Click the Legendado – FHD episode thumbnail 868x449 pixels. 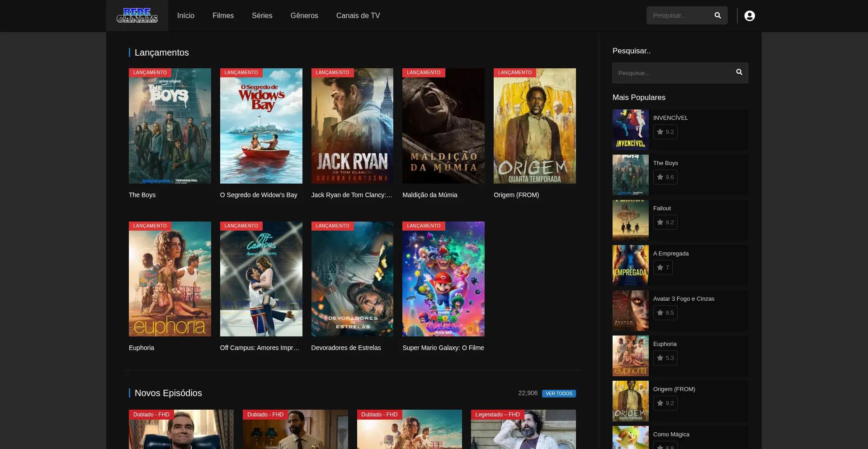point(524,430)
